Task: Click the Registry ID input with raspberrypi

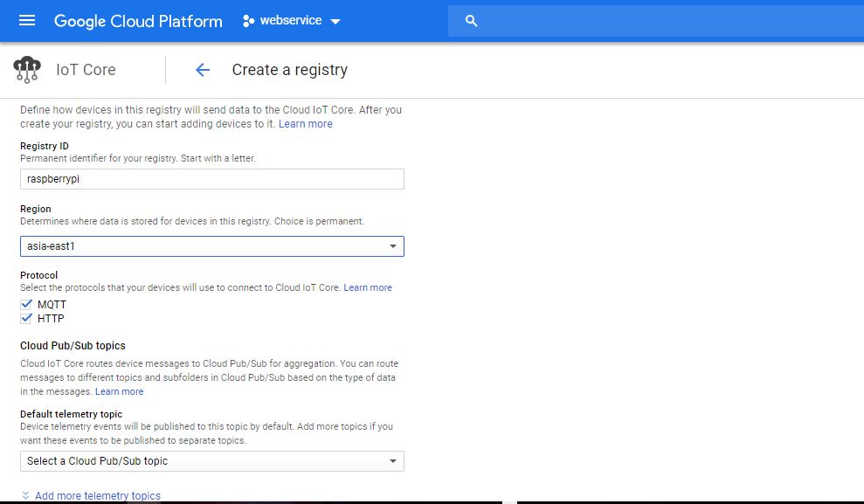Action: [x=212, y=179]
